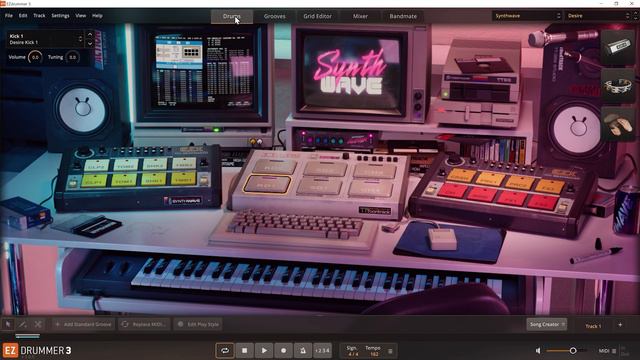Trigger the SHAK1 yellow-green pad
The image size is (640, 360).
pos(154,179)
